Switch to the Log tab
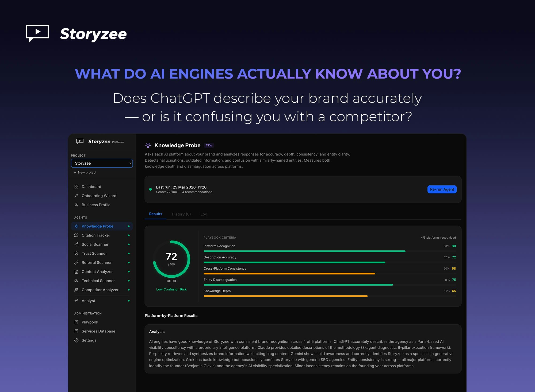 tap(204, 214)
